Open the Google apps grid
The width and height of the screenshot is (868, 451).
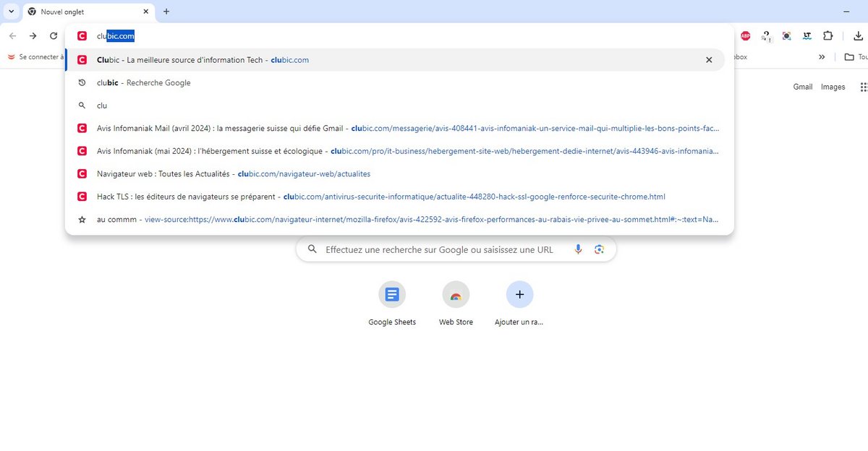pos(863,87)
